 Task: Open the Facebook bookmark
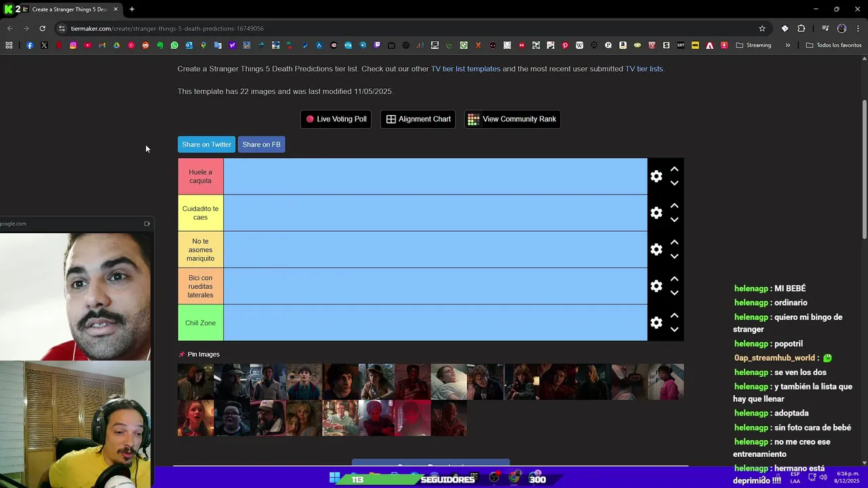click(x=30, y=45)
